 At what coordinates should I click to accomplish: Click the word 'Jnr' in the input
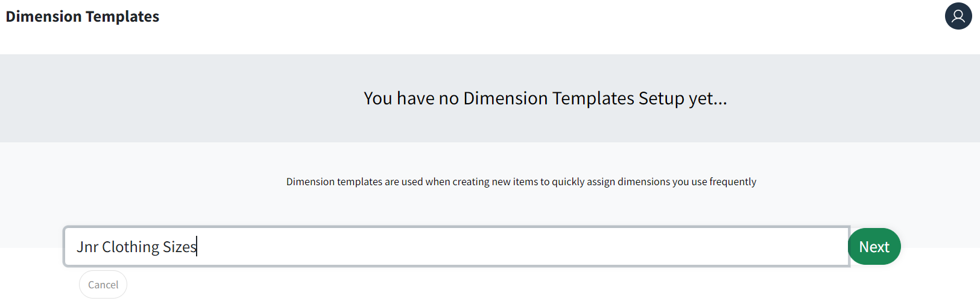tap(87, 247)
